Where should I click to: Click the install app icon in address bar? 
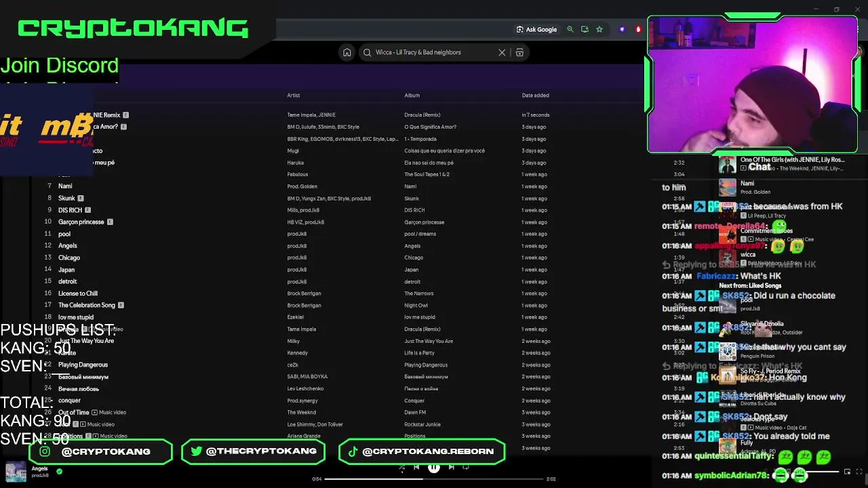pos(585,29)
